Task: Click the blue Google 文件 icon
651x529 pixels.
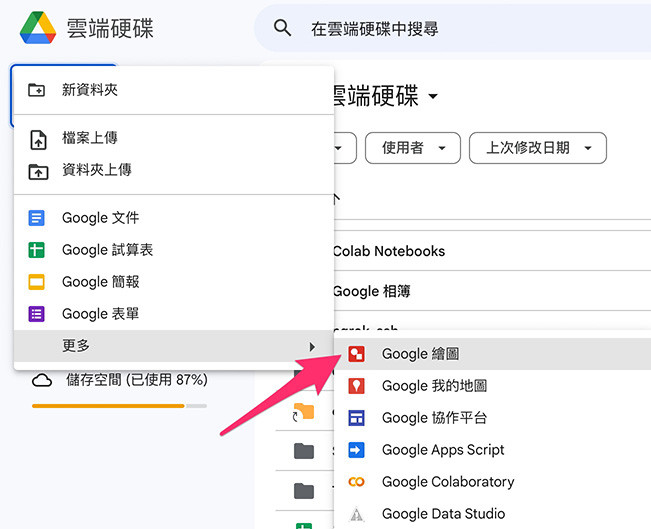Action: [x=37, y=218]
